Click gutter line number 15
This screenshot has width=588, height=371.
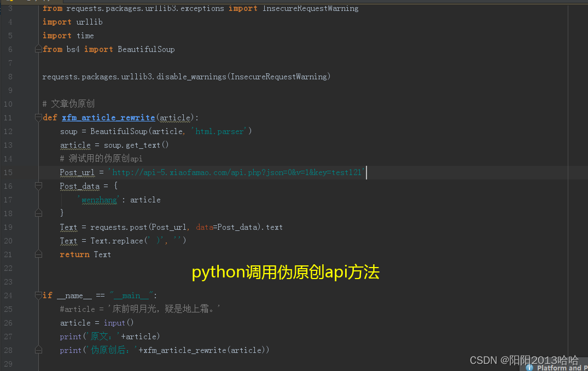coord(8,172)
